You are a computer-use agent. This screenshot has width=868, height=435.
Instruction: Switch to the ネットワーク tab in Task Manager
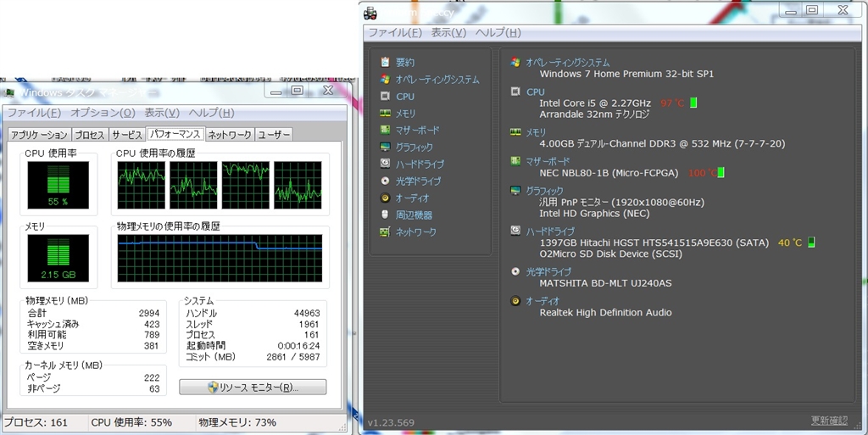pyautogui.click(x=229, y=135)
